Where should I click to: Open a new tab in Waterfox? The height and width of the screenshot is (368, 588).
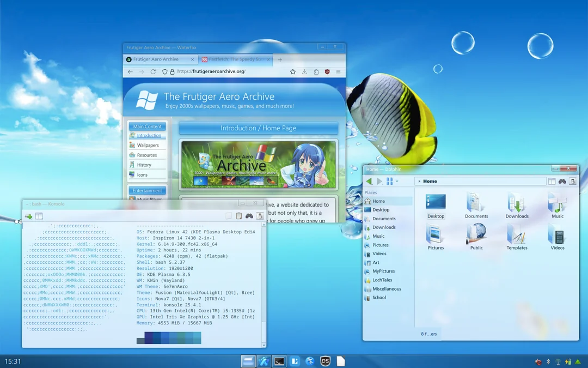280,59
